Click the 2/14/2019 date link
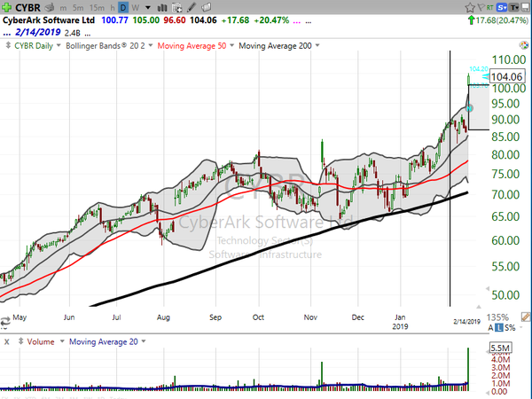 [37, 33]
